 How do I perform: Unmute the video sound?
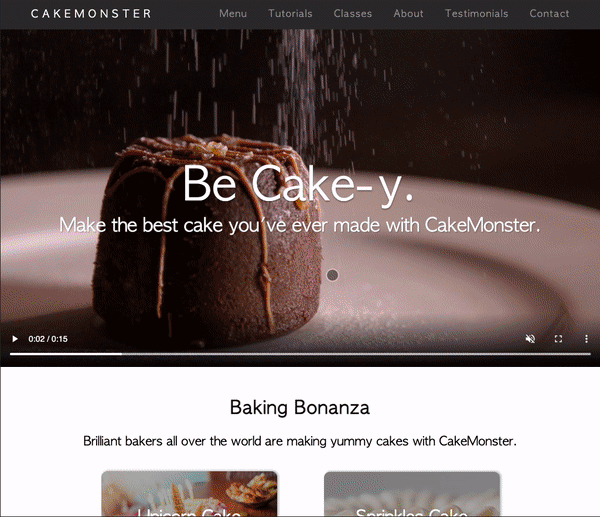click(530, 339)
